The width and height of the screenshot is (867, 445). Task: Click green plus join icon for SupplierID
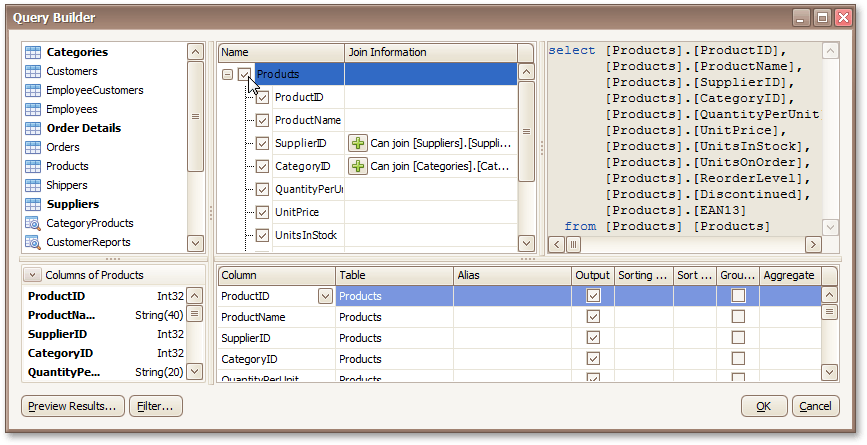pyautogui.click(x=357, y=143)
